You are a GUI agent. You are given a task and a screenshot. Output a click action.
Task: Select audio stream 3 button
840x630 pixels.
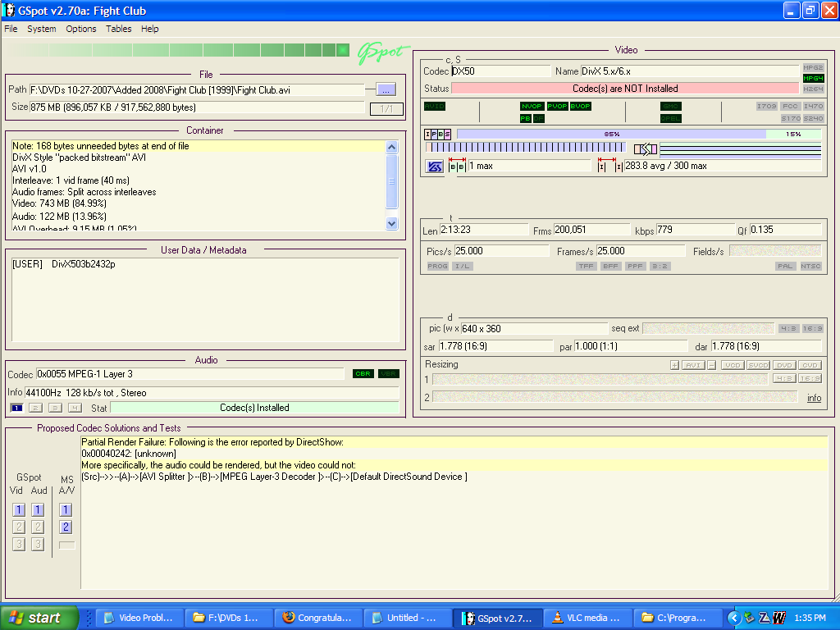click(x=55, y=409)
